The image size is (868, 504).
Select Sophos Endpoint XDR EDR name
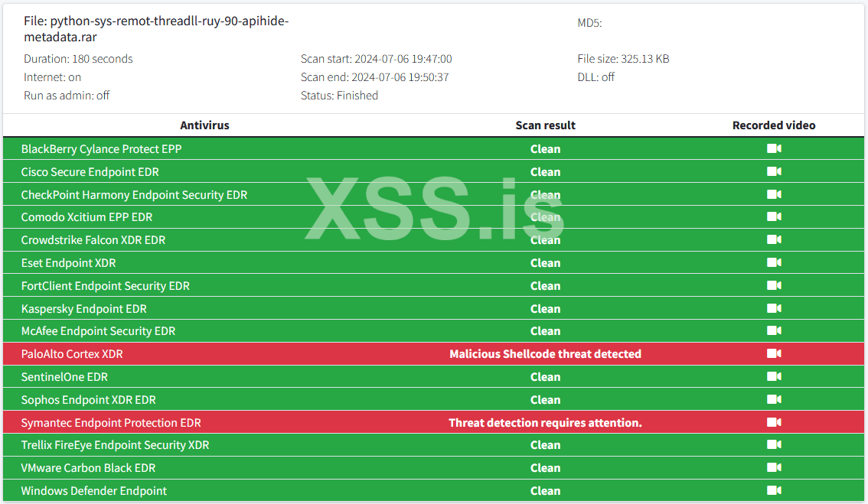(x=88, y=400)
